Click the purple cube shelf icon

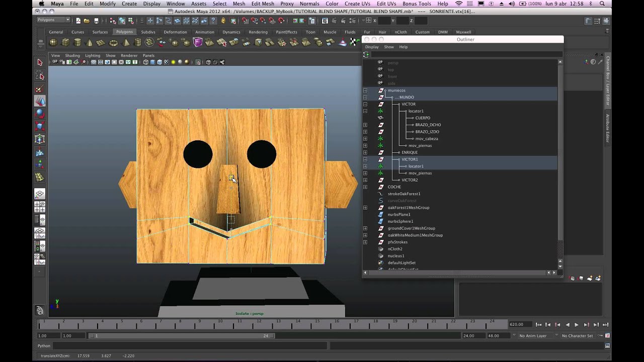198,43
